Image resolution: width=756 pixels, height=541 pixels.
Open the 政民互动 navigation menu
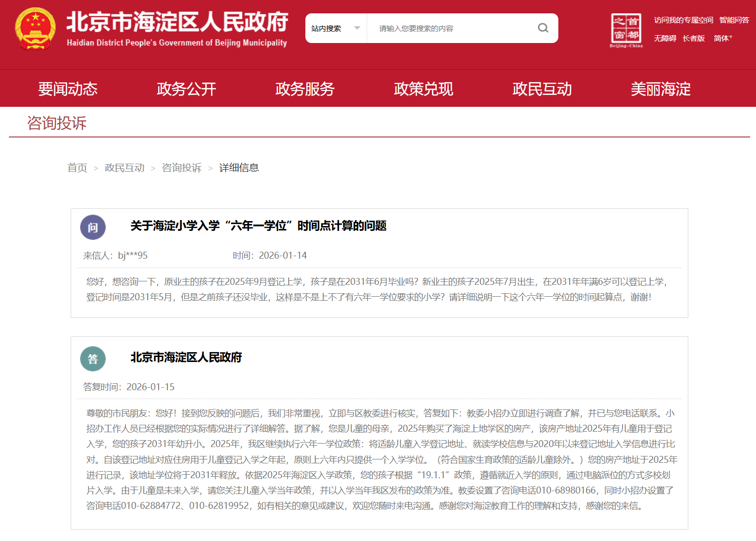tap(542, 89)
